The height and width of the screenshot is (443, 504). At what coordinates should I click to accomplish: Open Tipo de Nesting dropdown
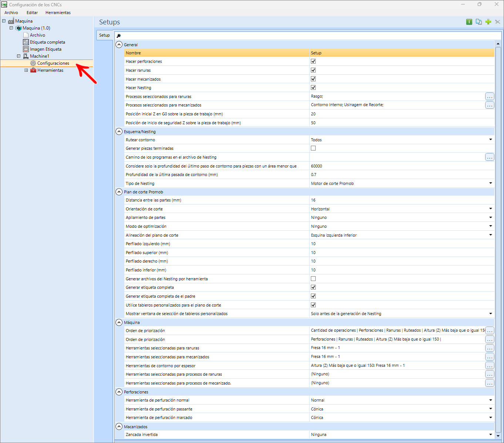tap(491, 183)
